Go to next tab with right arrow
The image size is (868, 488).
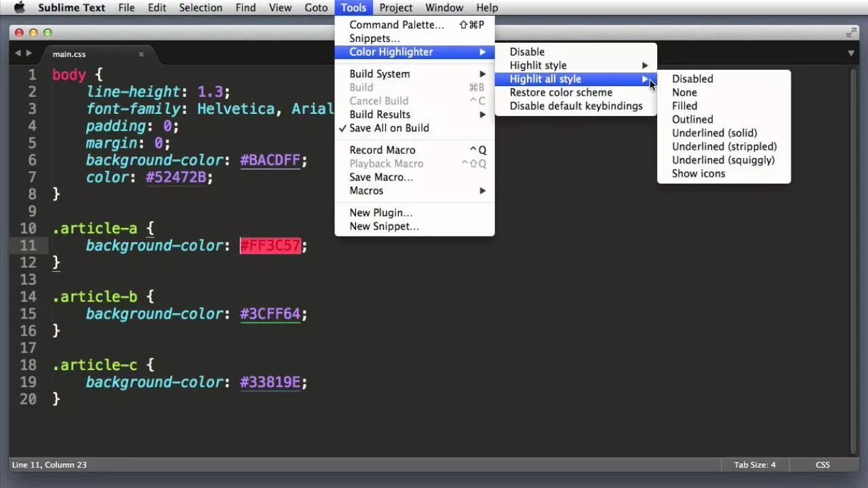[28, 53]
